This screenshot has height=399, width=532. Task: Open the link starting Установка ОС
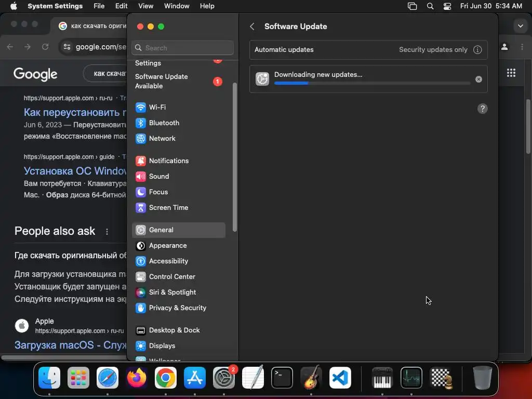click(75, 170)
